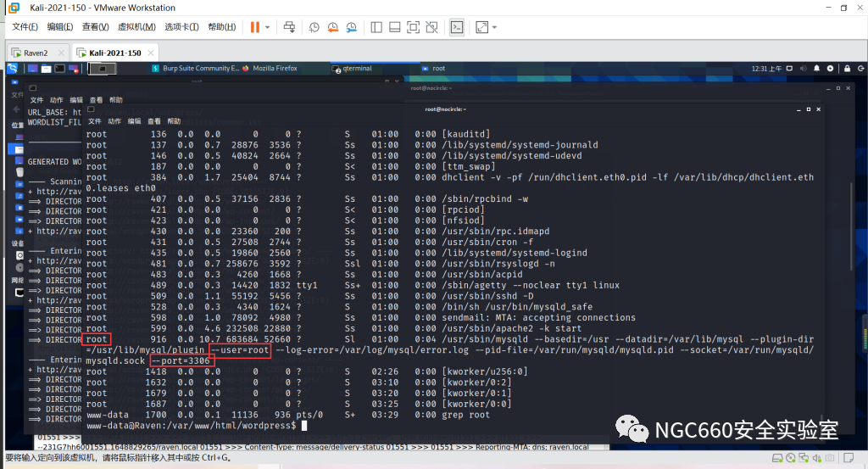Open the 查看(V) menu in VMware
The height and width of the screenshot is (469, 868).
pos(95,27)
